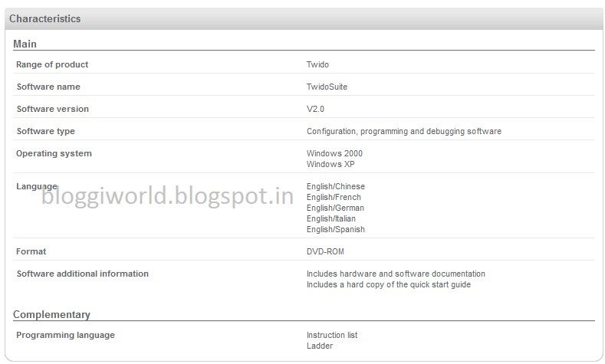Click the Software version label
The image size is (605, 364).
pyautogui.click(x=52, y=109)
